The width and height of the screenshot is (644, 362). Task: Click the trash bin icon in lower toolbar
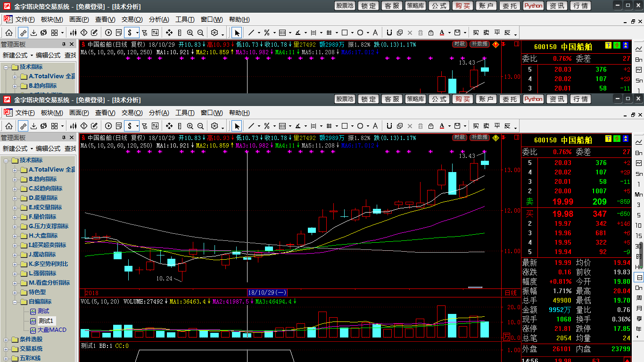point(421,126)
